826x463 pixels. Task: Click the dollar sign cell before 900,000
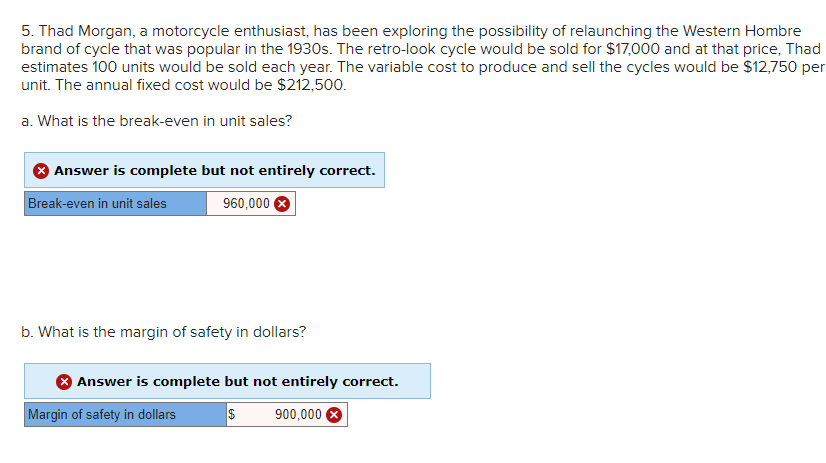pos(233,415)
